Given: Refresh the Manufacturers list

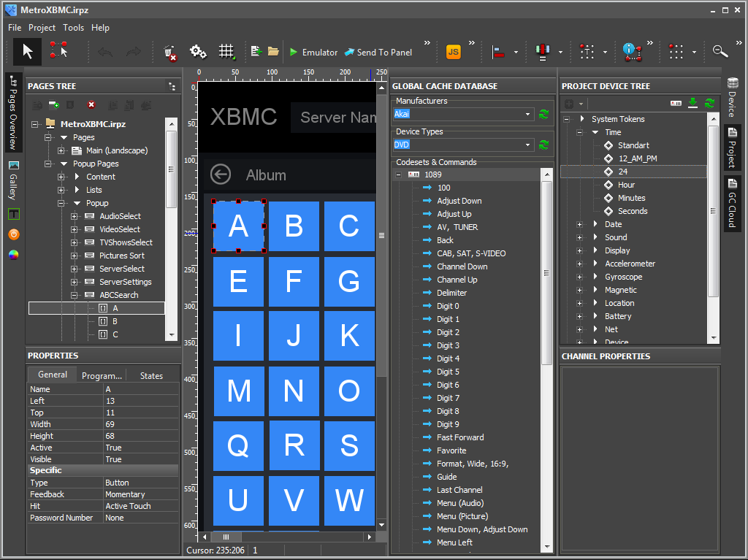Looking at the screenshot, I should point(543,114).
